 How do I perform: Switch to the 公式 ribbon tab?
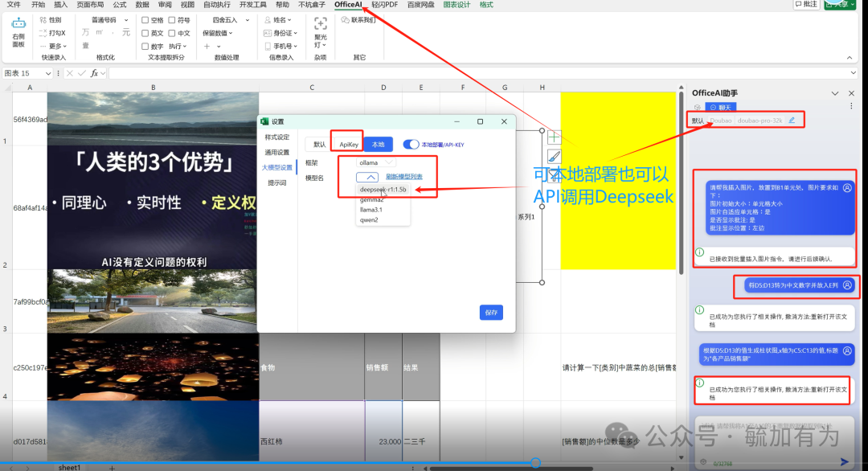pos(120,5)
